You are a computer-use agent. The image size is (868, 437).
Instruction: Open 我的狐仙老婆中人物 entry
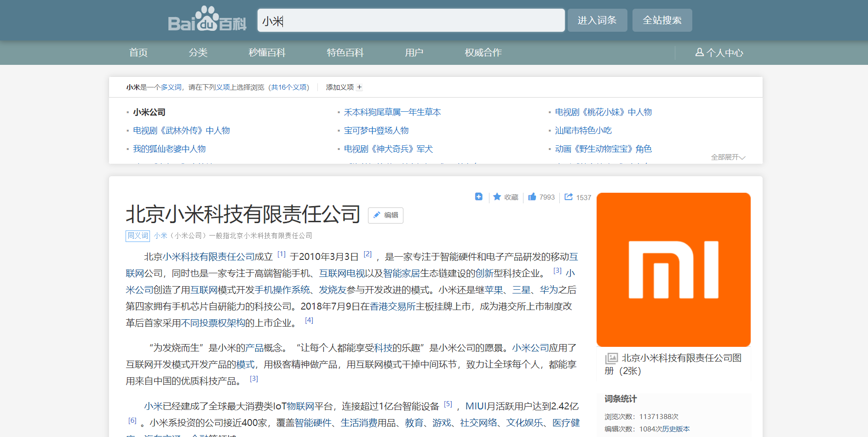pyautogui.click(x=169, y=149)
